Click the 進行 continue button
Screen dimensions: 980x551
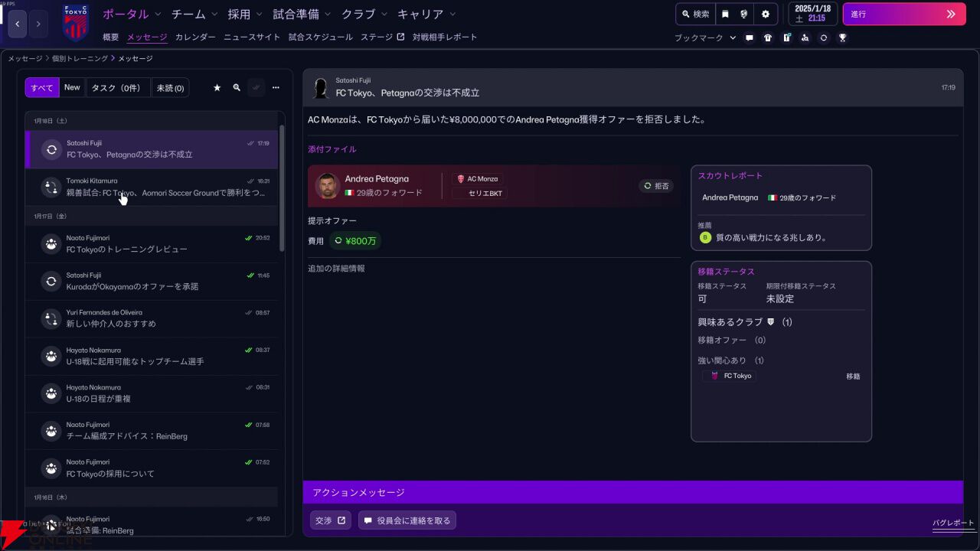[904, 14]
